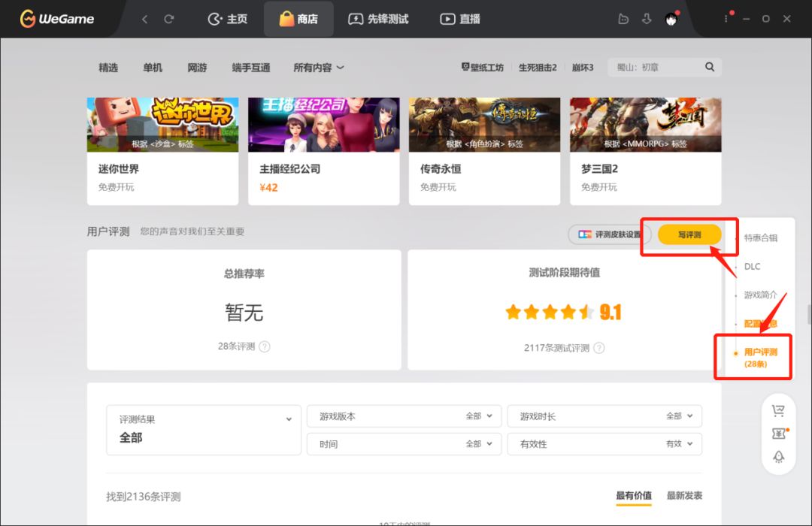Viewport: 812px width, 526px height.
Task: Open the game library folder icon
Action: (x=623, y=19)
